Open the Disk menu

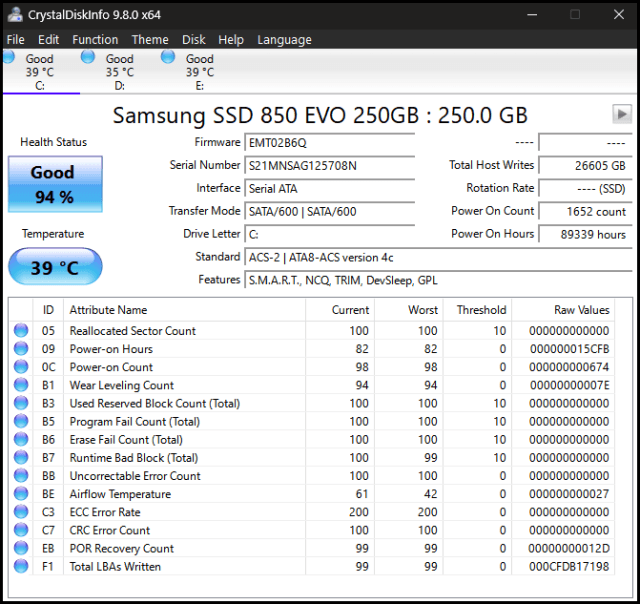(193, 40)
